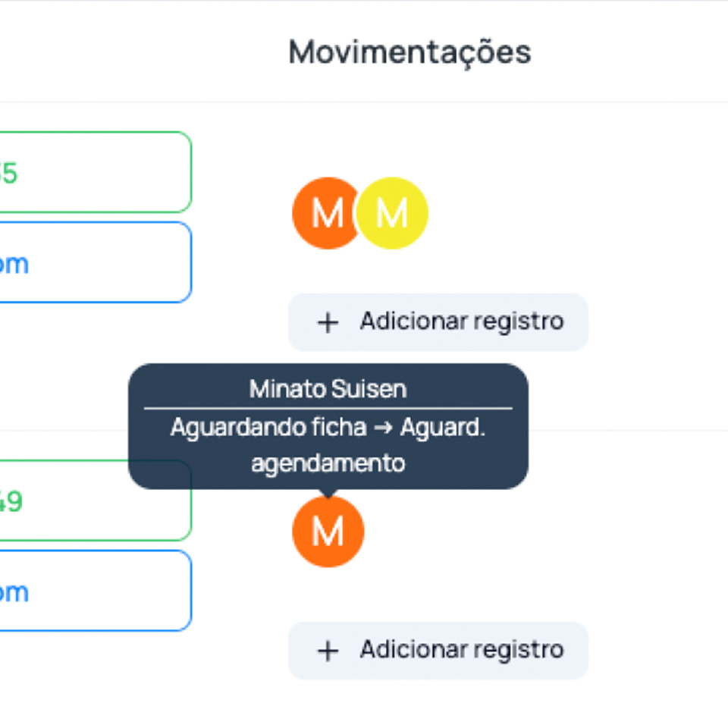Viewport: 728px width, 728px height.
Task: Click the Movimentações column header
Action: (409, 52)
